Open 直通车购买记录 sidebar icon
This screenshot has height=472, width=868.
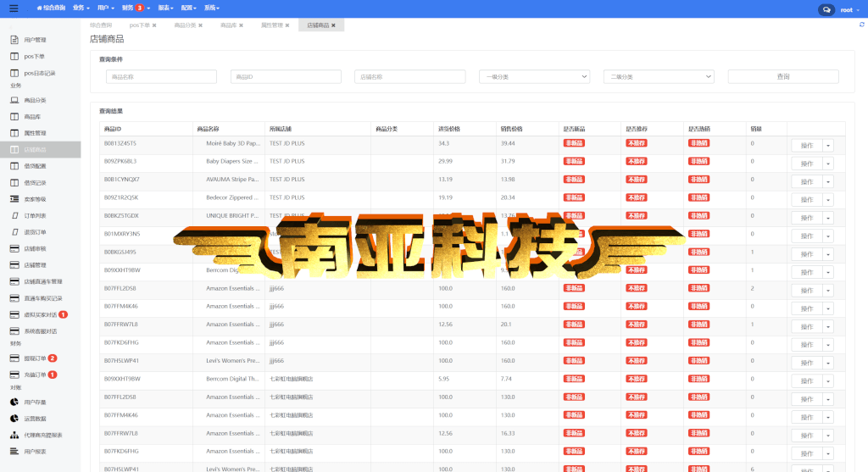14,298
